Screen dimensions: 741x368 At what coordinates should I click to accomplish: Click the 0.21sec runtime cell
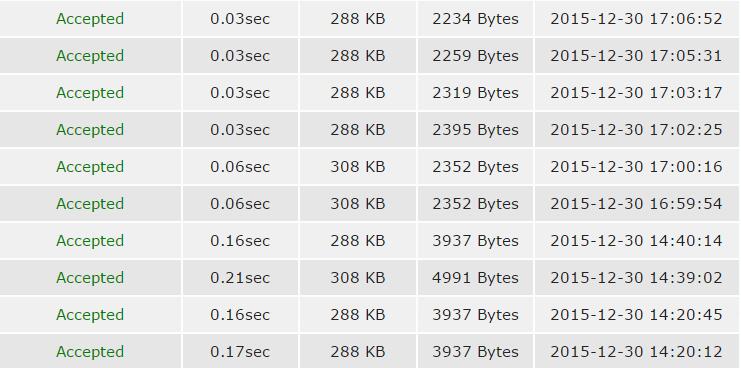[x=240, y=277]
